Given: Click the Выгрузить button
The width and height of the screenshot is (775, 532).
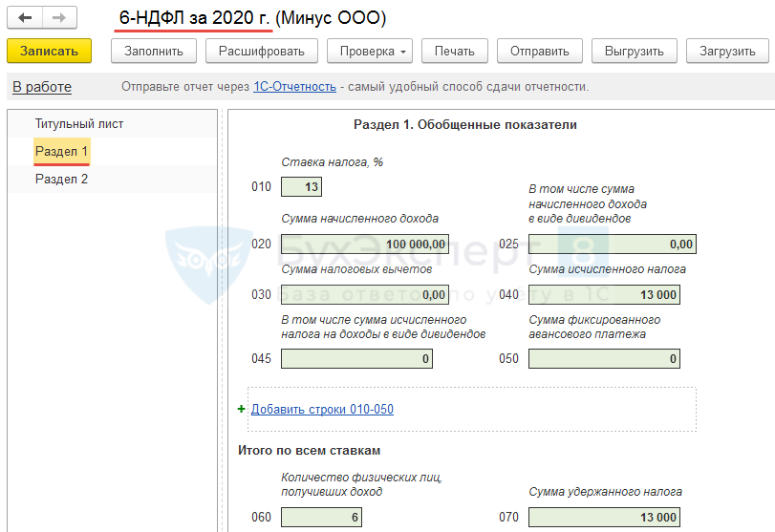Looking at the screenshot, I should (x=635, y=51).
